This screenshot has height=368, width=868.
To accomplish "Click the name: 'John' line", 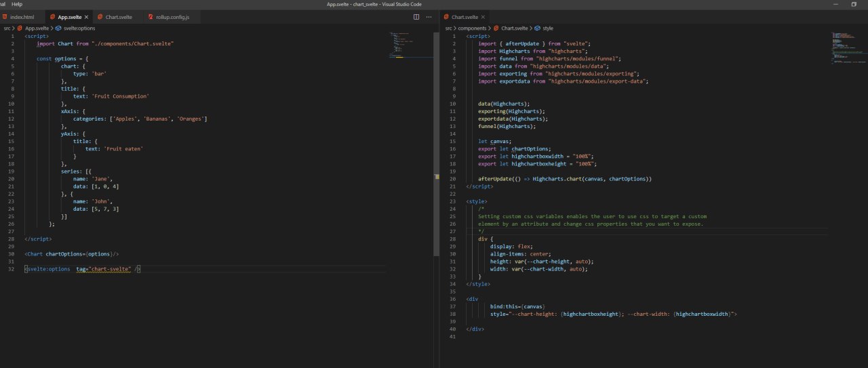I will click(94, 201).
